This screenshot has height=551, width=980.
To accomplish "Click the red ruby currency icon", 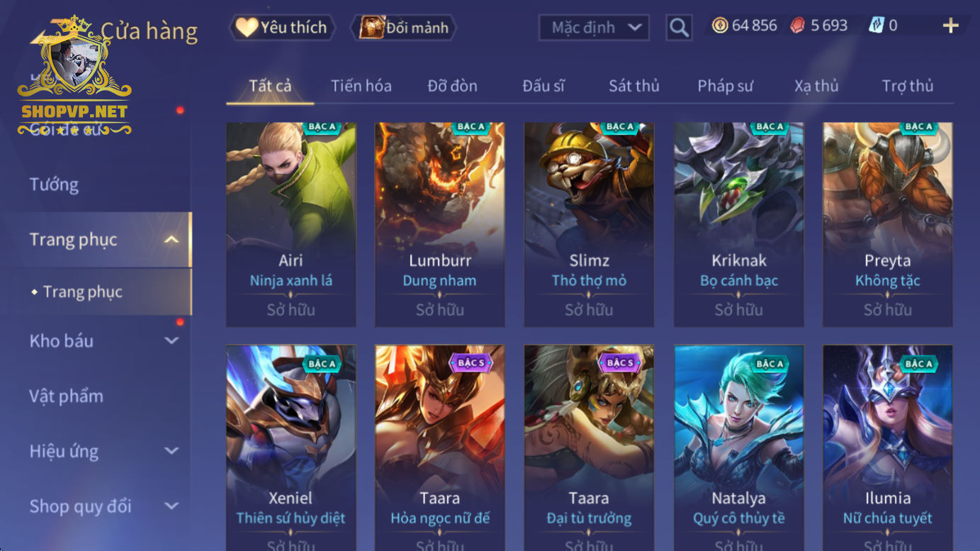I will pos(798,26).
